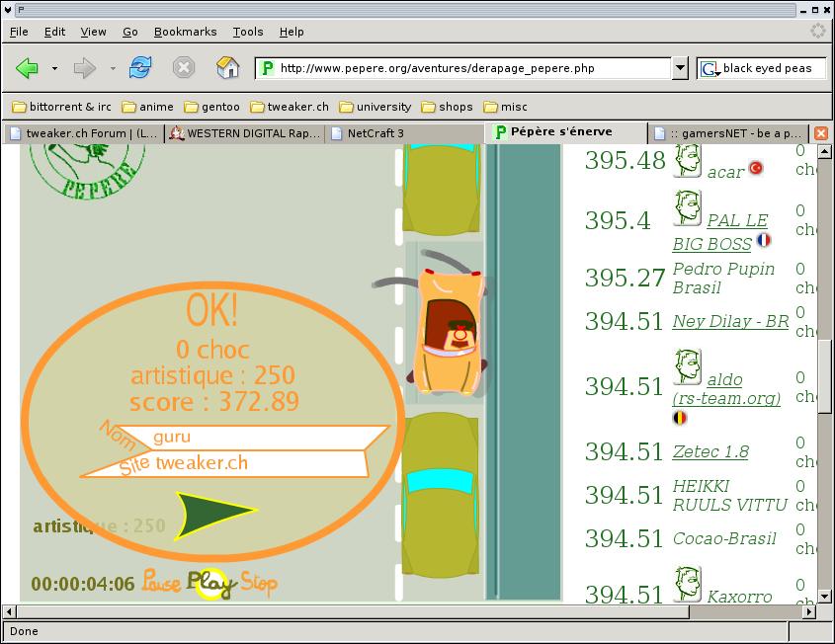Click the Nom field containing guru
The image size is (835, 644).
click(257, 436)
